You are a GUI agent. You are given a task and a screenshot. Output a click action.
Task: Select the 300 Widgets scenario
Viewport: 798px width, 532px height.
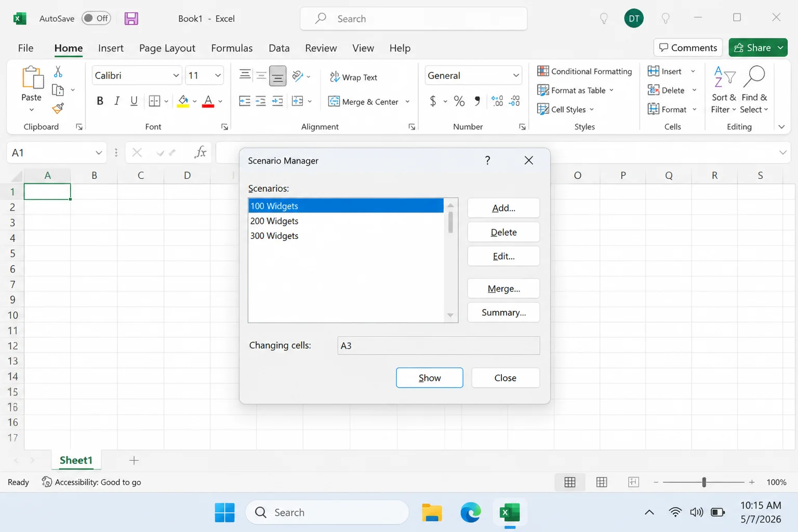[x=346, y=236]
